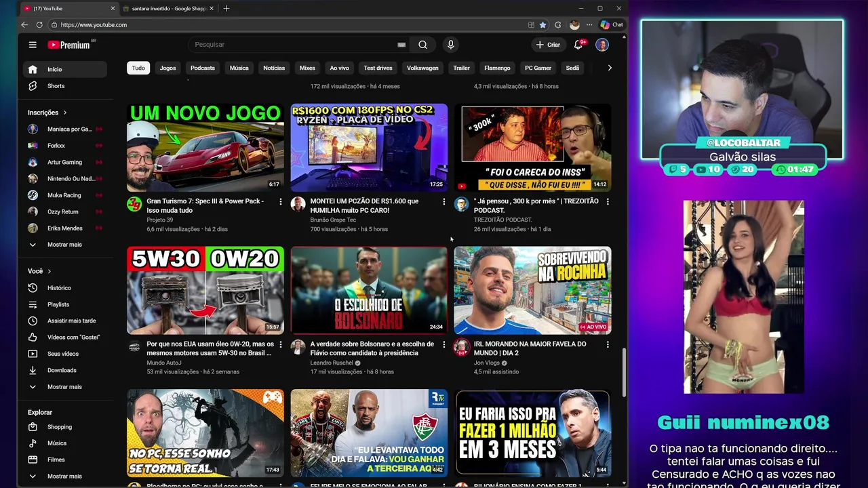Open Leandro Ruschel channel avatar

[298, 347]
